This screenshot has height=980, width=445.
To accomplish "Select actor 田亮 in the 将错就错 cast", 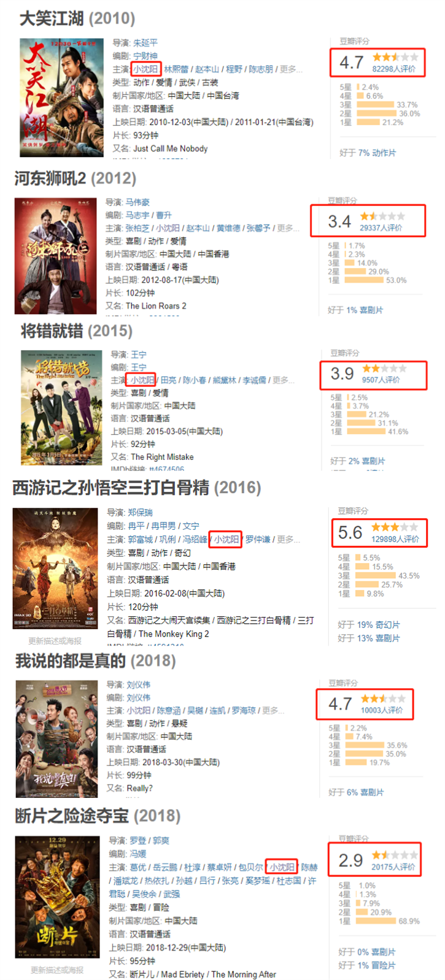I will [168, 380].
